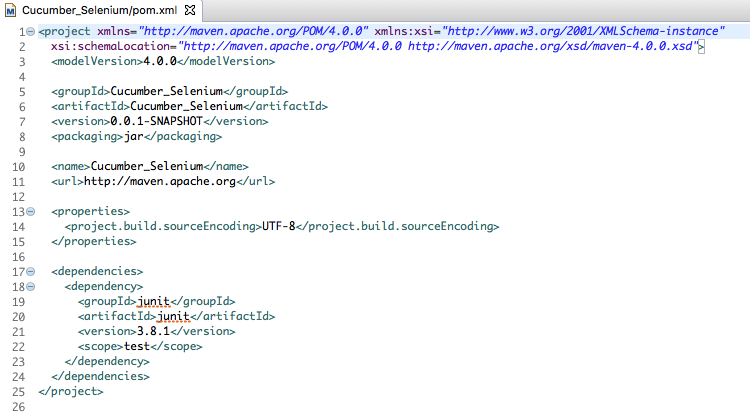The width and height of the screenshot is (750, 420).
Task: Click the 3.8.1 junit version value
Action: pyautogui.click(x=153, y=332)
